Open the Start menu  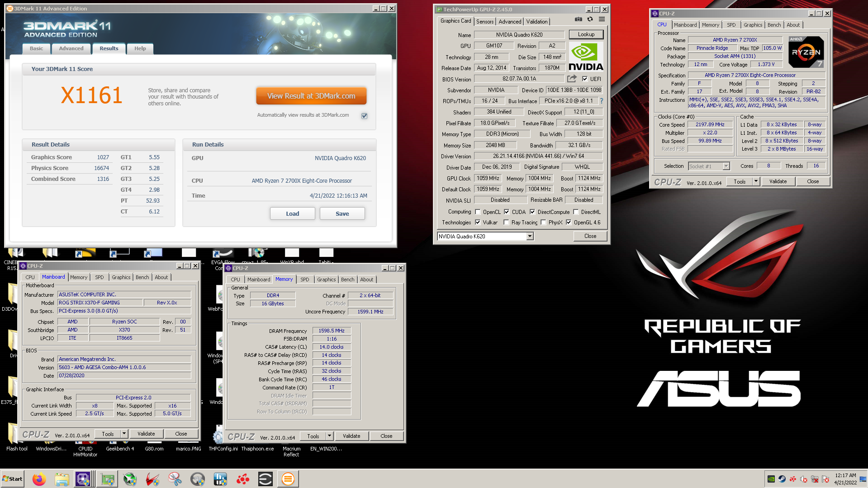pyautogui.click(x=13, y=479)
